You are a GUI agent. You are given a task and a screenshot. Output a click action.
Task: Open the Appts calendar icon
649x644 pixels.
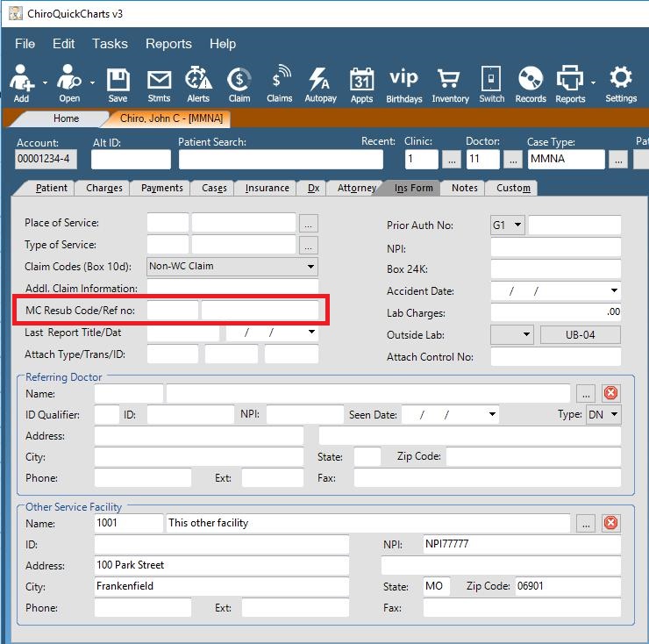point(361,84)
